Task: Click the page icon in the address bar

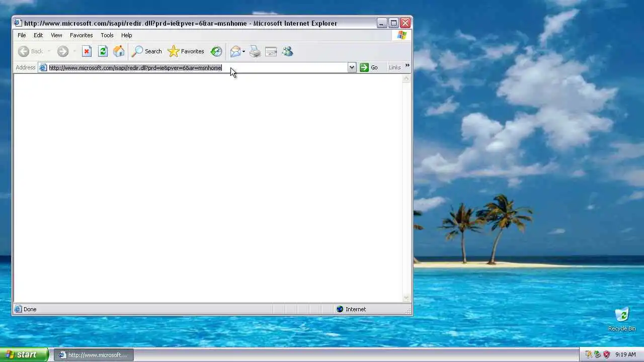Action: 43,67
